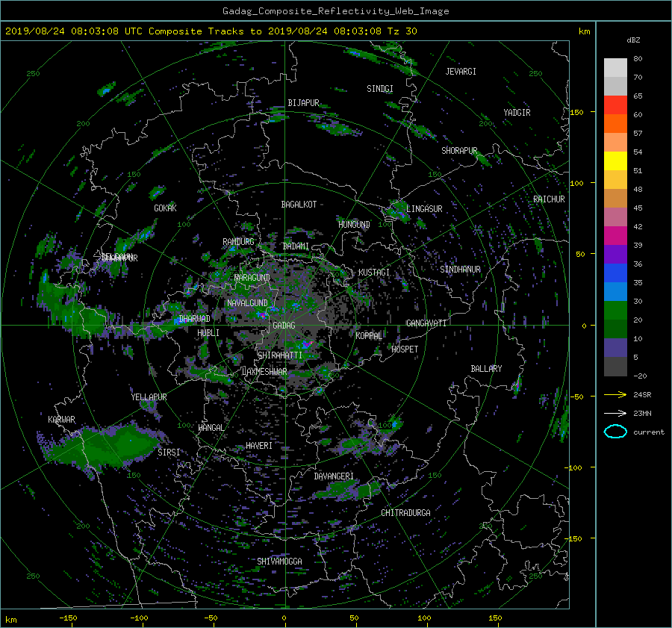Viewport: 672px width, 628px height.
Task: Click the yellow 24SR track arrow in legend
Action: pos(615,394)
